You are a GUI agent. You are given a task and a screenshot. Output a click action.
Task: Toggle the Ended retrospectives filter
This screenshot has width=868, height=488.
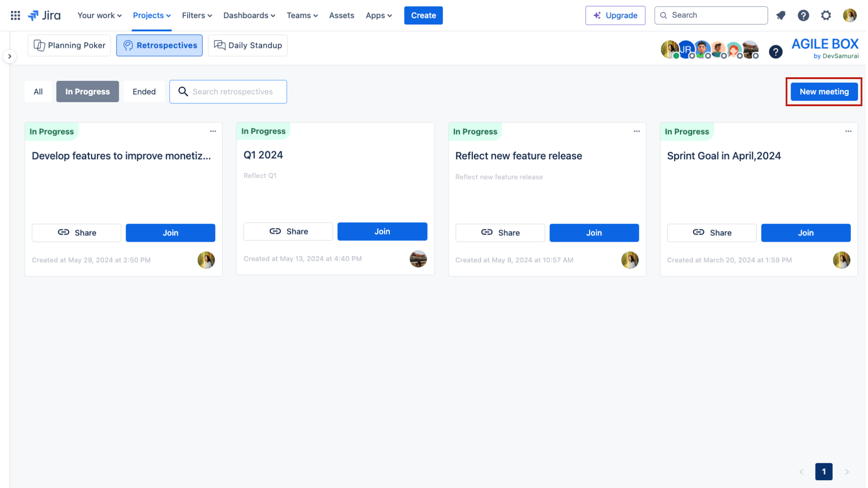144,91
